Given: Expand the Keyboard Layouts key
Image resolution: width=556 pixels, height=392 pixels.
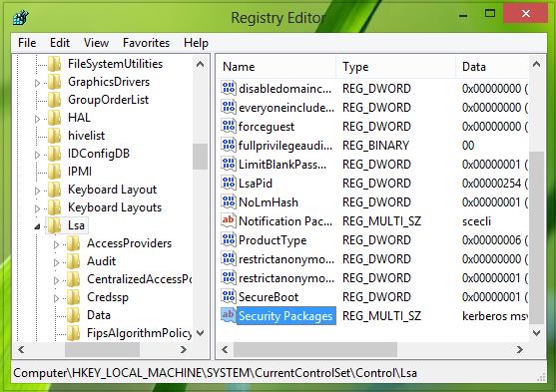Looking at the screenshot, I should click(x=37, y=208).
